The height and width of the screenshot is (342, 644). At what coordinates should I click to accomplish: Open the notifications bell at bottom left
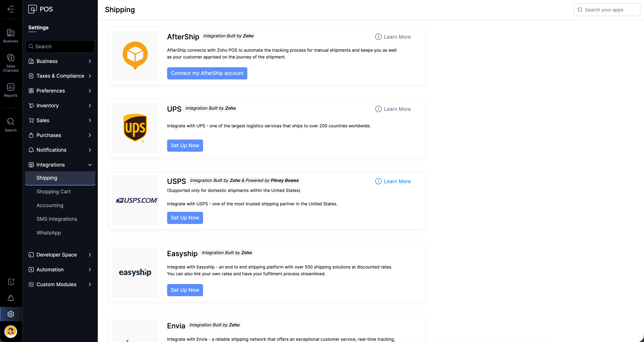point(11,298)
